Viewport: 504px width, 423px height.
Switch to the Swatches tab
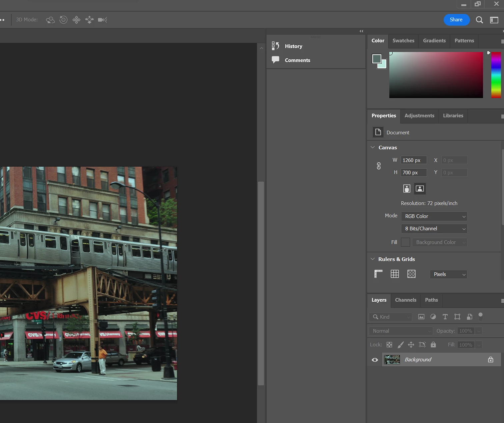point(403,41)
